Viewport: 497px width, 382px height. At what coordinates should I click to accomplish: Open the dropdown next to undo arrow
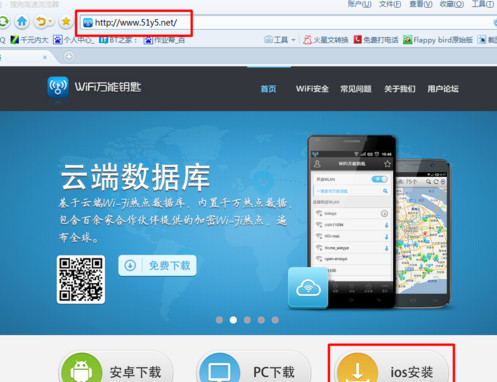(x=50, y=22)
